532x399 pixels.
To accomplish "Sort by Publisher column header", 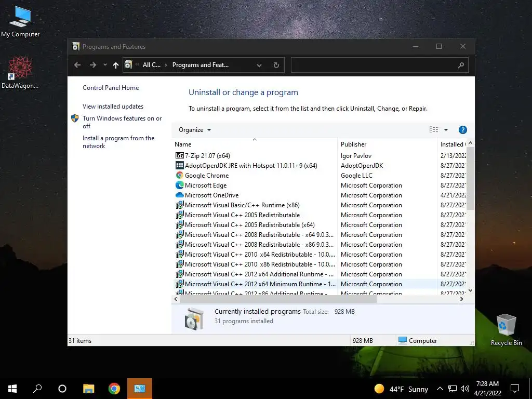I will 353,144.
